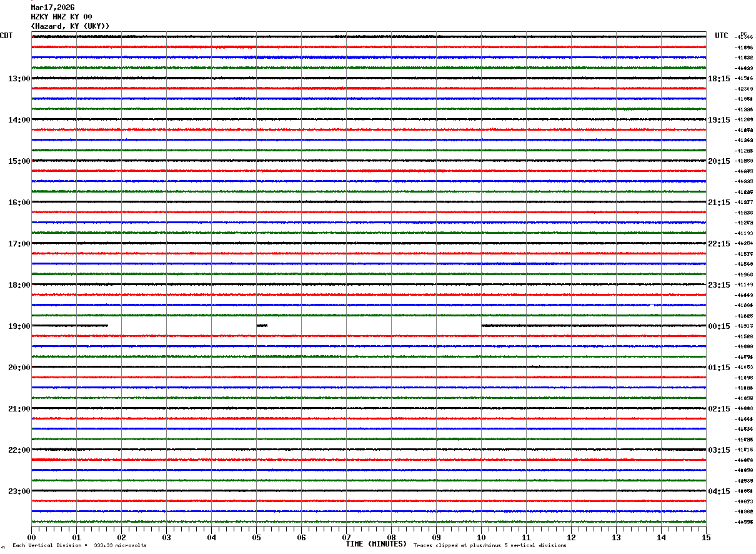Click the 20:15 UTC time label
This screenshot has height=554, width=756.
click(x=719, y=161)
